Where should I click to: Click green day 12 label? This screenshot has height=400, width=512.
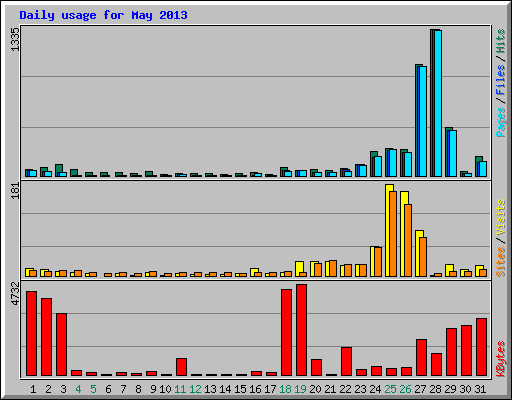(195, 389)
